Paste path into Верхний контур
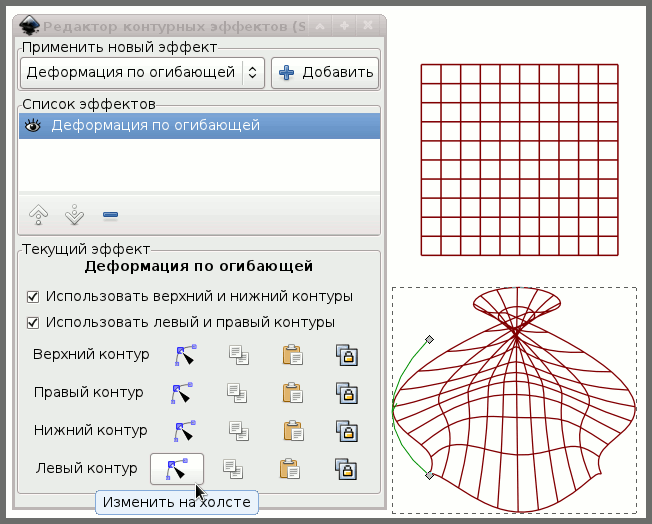This screenshot has width=652, height=524. 293,355
